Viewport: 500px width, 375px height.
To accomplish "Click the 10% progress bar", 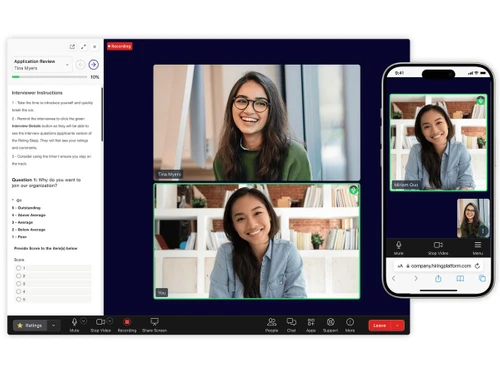I will 49,77.
